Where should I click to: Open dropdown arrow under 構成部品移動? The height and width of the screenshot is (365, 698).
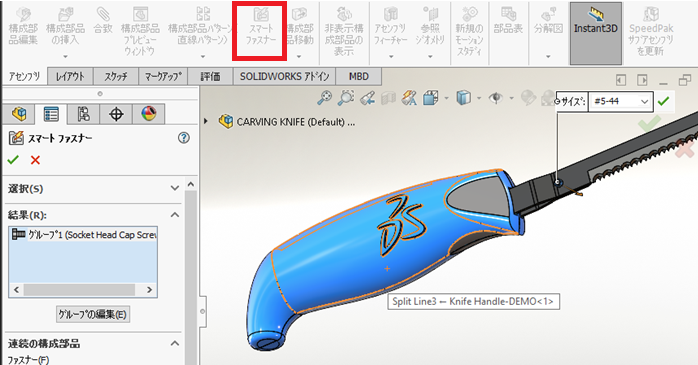tap(299, 57)
